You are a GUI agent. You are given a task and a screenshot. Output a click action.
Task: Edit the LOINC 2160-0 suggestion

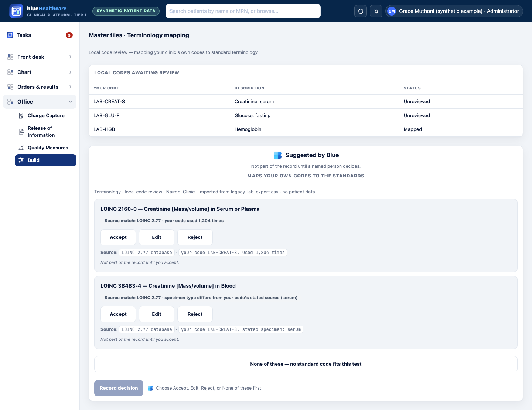tap(157, 237)
